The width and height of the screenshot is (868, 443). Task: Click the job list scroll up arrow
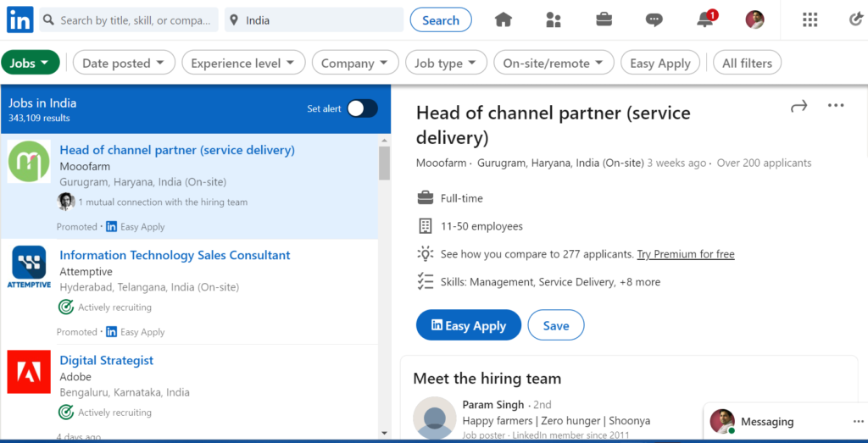tap(384, 141)
